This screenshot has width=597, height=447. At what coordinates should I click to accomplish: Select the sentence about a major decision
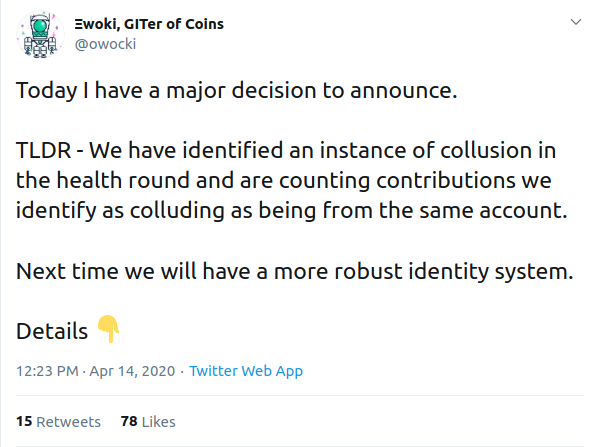point(236,91)
